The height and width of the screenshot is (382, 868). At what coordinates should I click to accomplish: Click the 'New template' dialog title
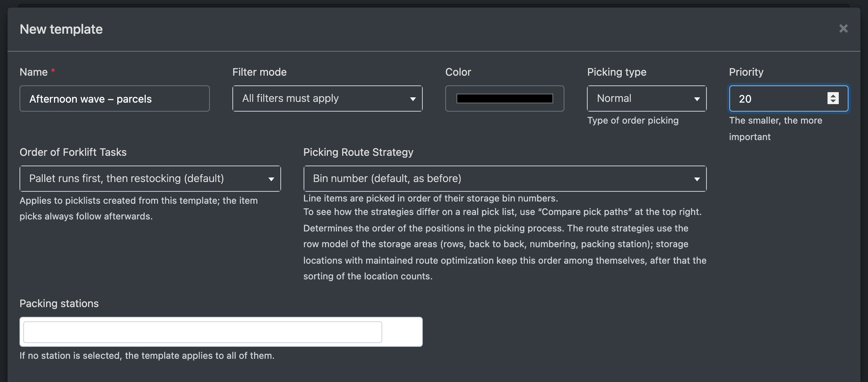click(61, 29)
